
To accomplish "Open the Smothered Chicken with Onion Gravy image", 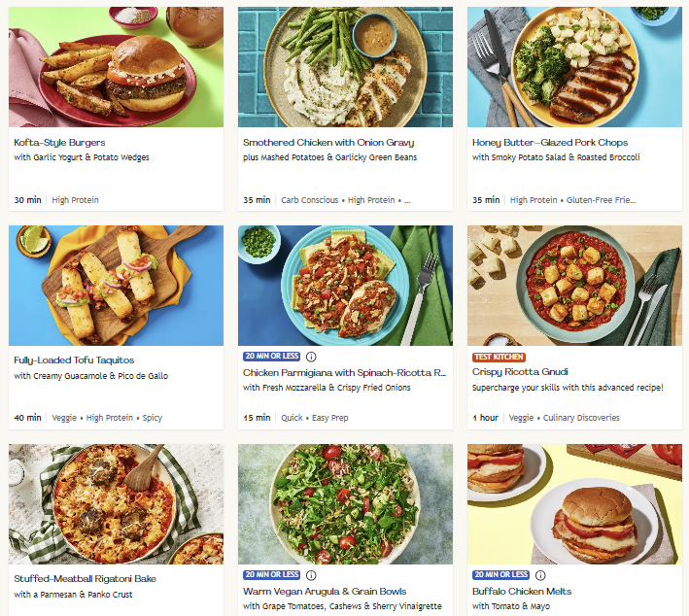I will coord(345,67).
